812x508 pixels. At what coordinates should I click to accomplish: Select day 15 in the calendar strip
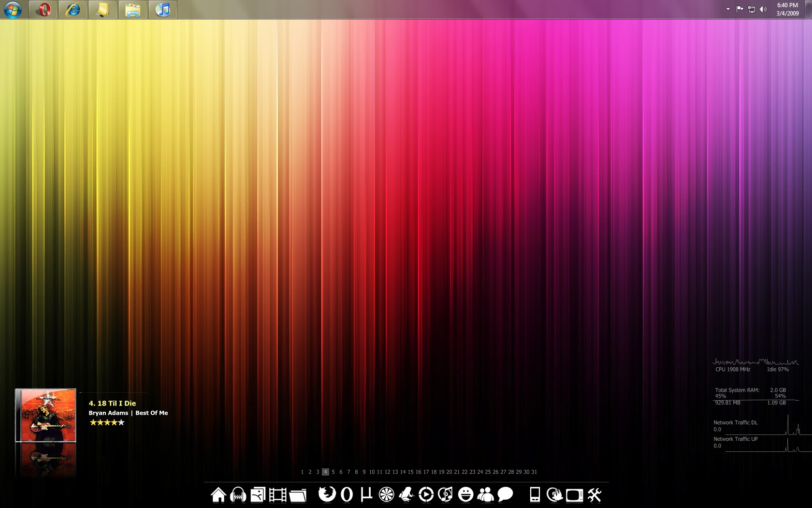(410, 472)
